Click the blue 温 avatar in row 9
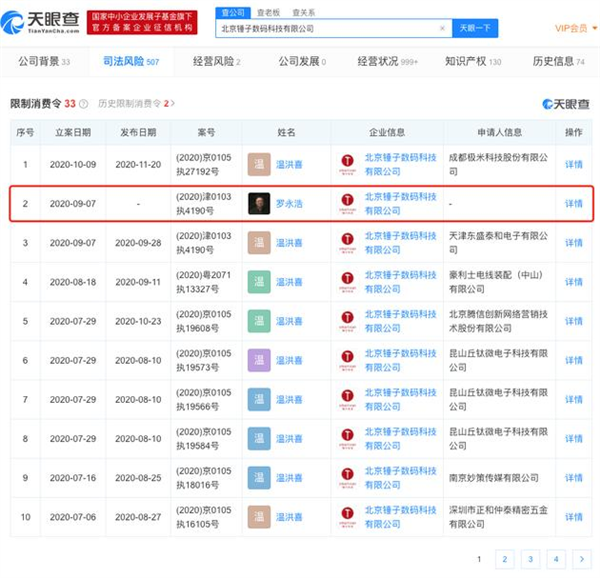The width and height of the screenshot is (600, 578). [259, 478]
